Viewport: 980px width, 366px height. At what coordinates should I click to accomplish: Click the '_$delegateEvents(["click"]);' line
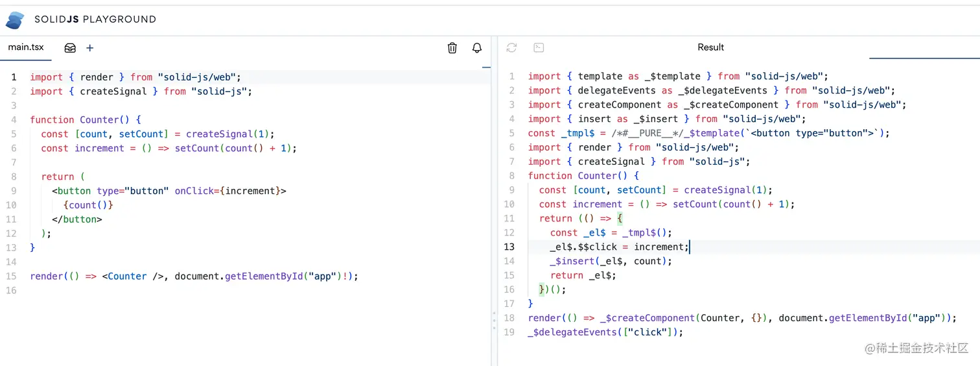click(x=606, y=332)
